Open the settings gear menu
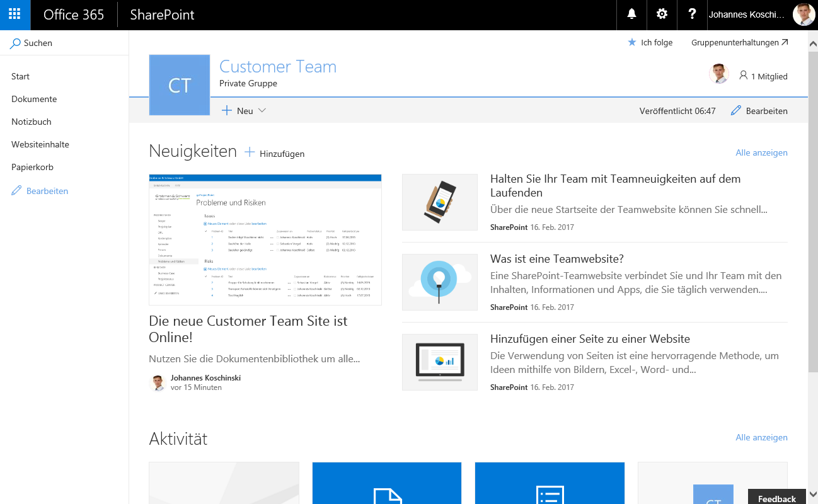Image resolution: width=818 pixels, height=504 pixels. click(x=662, y=14)
